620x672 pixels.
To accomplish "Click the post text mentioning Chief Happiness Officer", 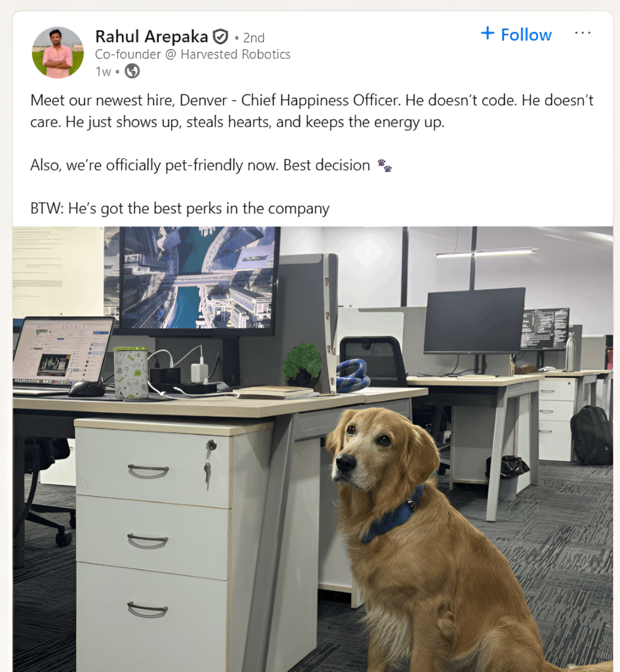I will tap(312, 111).
